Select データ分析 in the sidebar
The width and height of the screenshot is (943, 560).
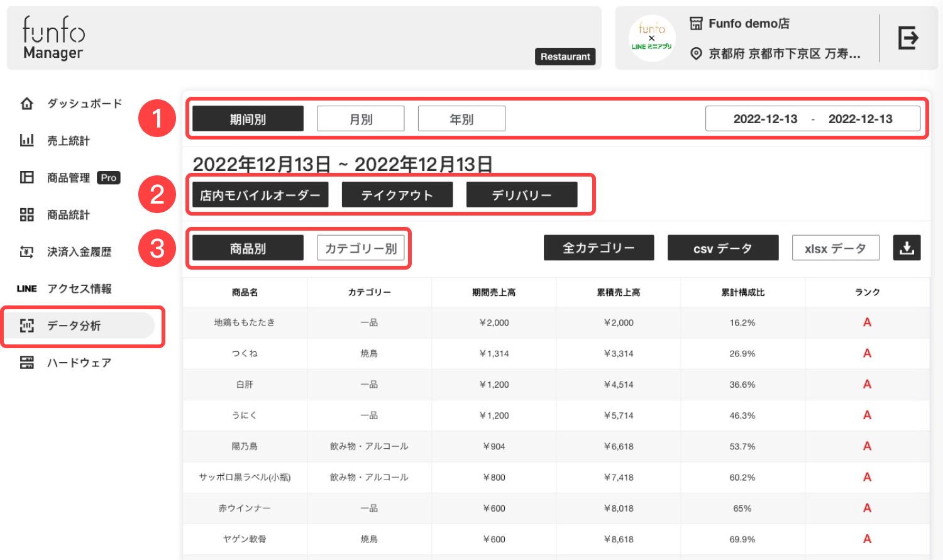(74, 326)
